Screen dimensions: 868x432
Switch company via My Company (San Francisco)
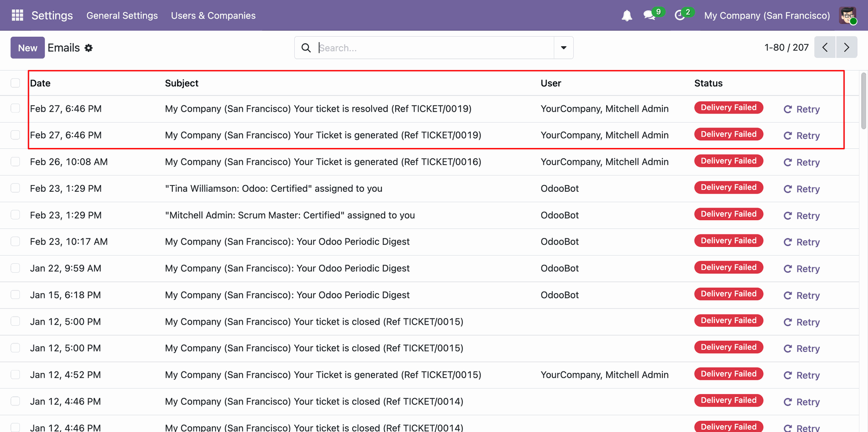[x=767, y=15]
